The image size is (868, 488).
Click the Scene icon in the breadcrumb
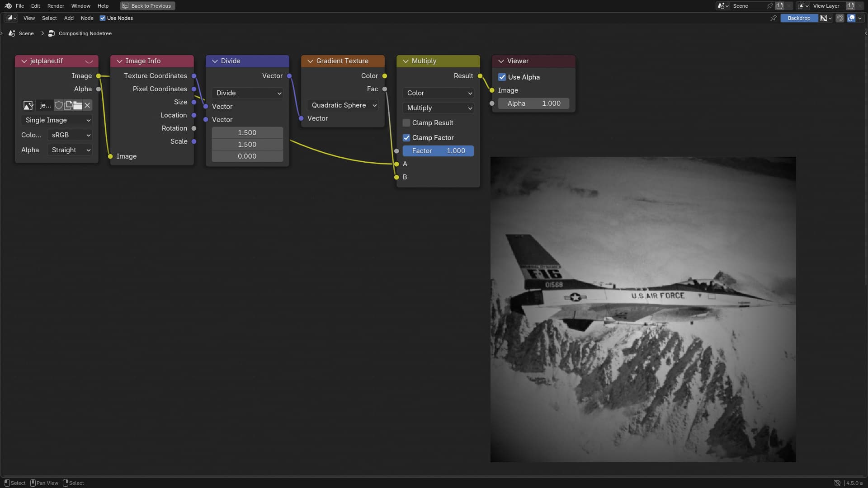[x=12, y=33]
